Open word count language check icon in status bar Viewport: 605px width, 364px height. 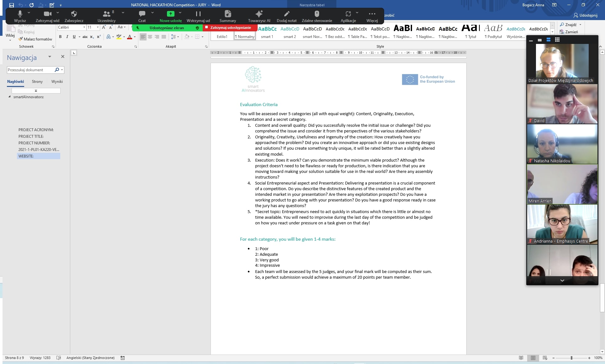click(58, 358)
